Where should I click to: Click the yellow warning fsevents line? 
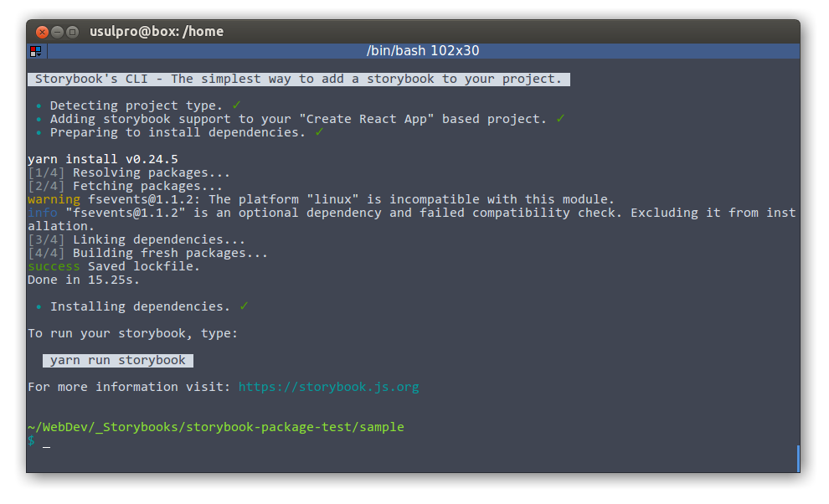pos(321,199)
